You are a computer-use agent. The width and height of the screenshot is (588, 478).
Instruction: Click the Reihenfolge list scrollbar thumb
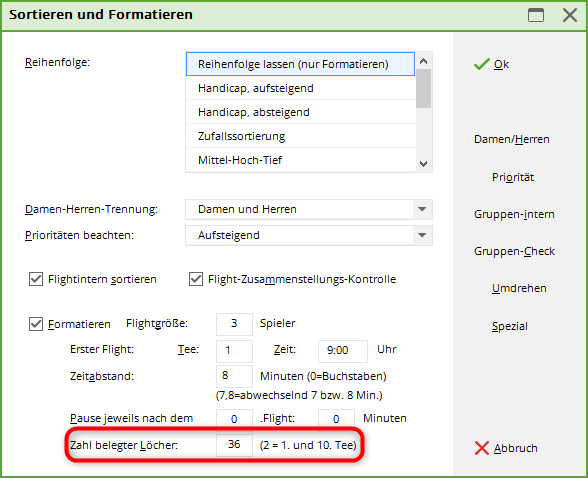[424, 88]
